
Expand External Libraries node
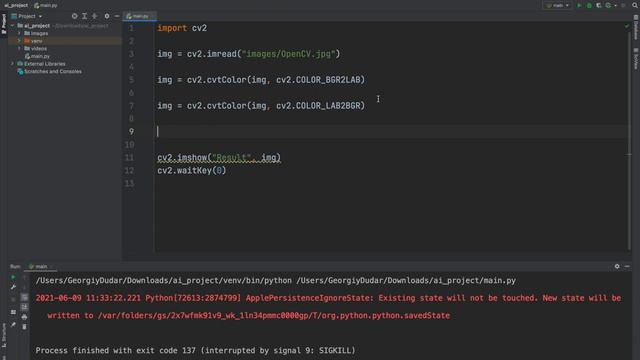tap(13, 64)
